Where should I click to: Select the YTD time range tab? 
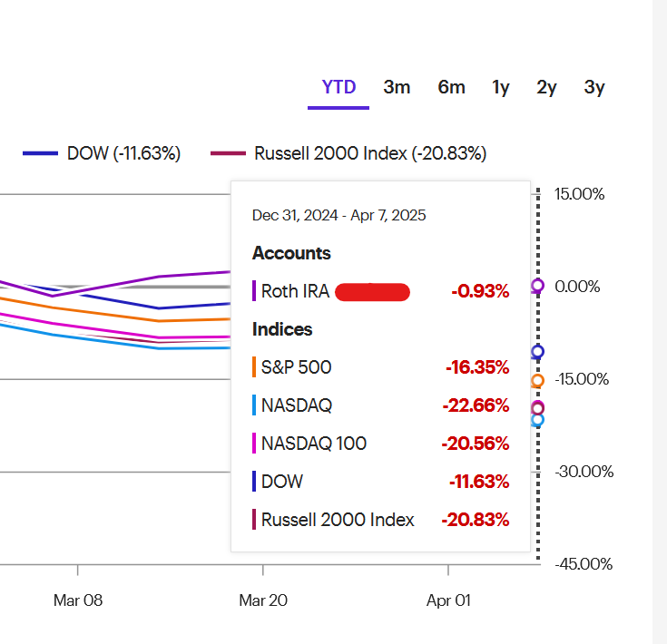338,88
